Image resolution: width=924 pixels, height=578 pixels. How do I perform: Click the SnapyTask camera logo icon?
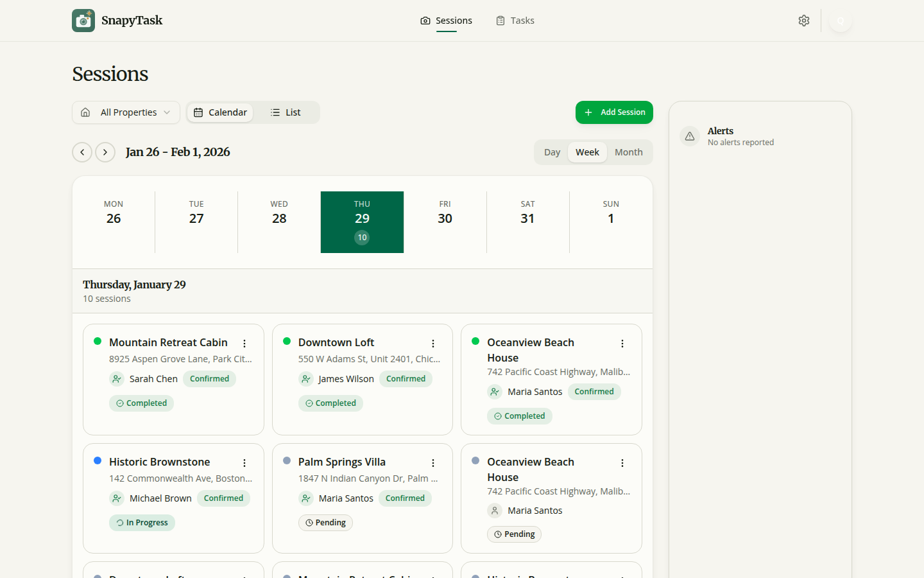coord(83,20)
